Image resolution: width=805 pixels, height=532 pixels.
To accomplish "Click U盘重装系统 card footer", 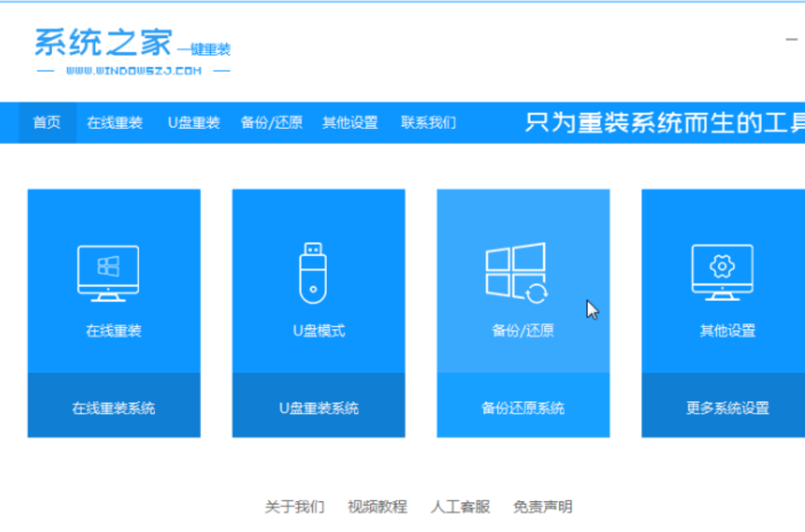I will coord(319,405).
